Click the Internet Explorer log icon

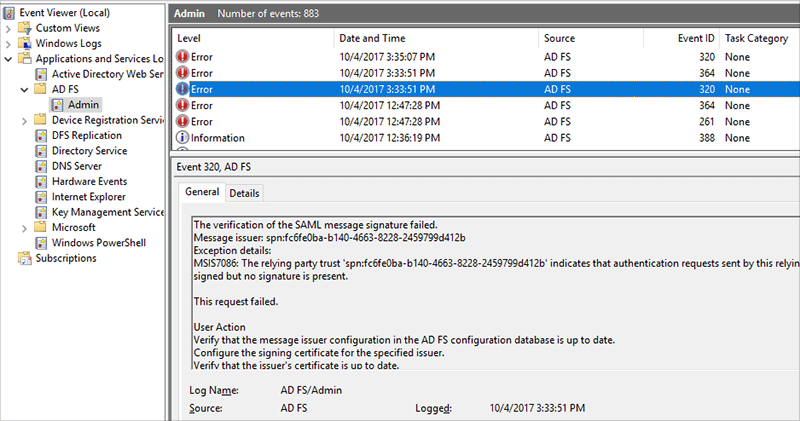click(41, 197)
